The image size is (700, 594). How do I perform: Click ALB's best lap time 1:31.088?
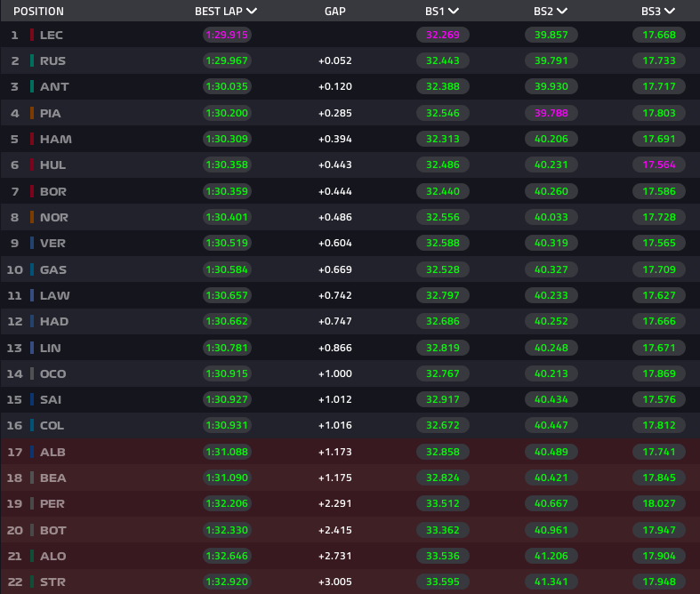pyautogui.click(x=227, y=452)
